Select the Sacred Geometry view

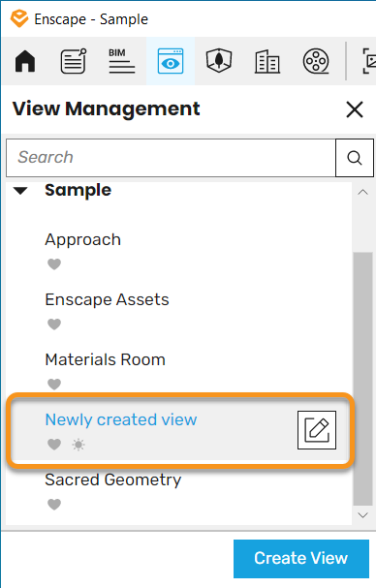[x=113, y=480]
